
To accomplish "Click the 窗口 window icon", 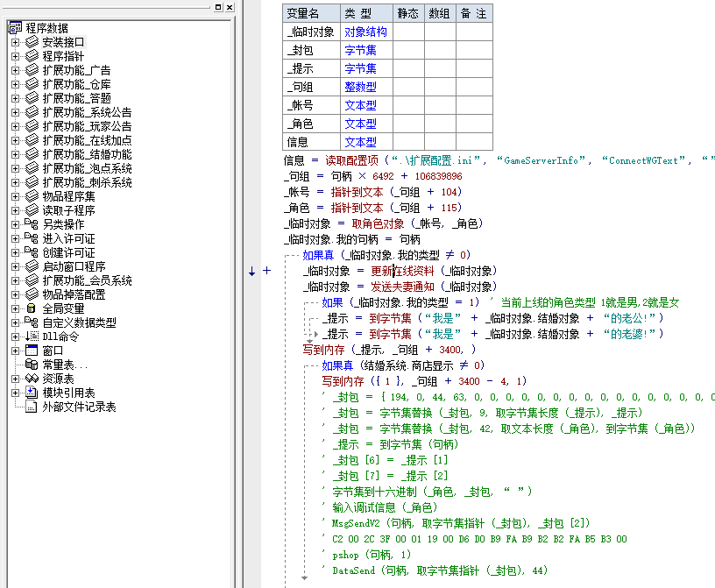I will coord(32,351).
